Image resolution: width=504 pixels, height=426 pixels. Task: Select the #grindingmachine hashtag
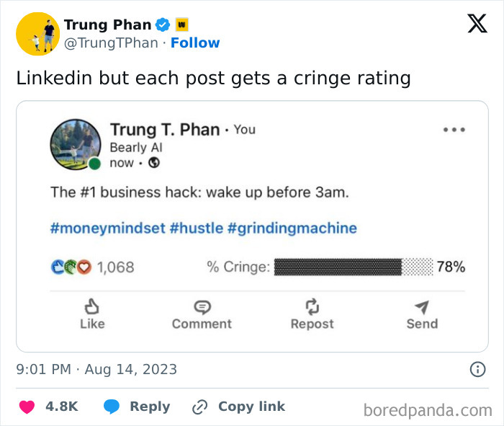tap(292, 228)
